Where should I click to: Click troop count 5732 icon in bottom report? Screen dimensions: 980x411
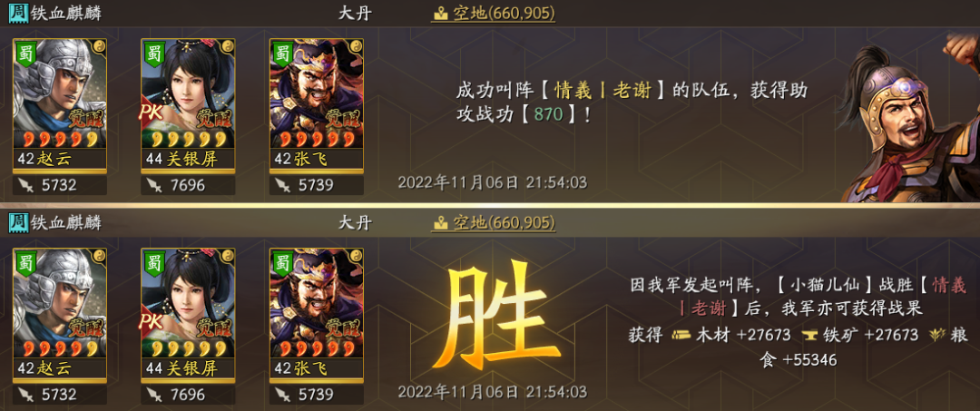point(25,394)
